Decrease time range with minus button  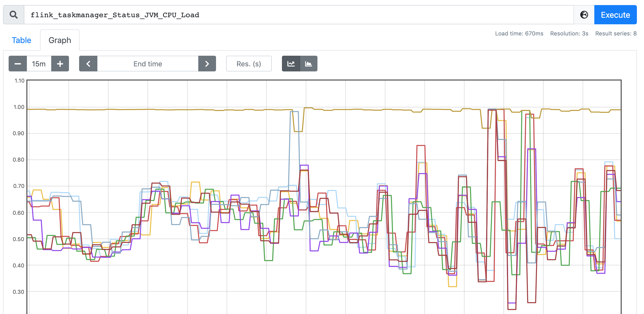coord(18,64)
